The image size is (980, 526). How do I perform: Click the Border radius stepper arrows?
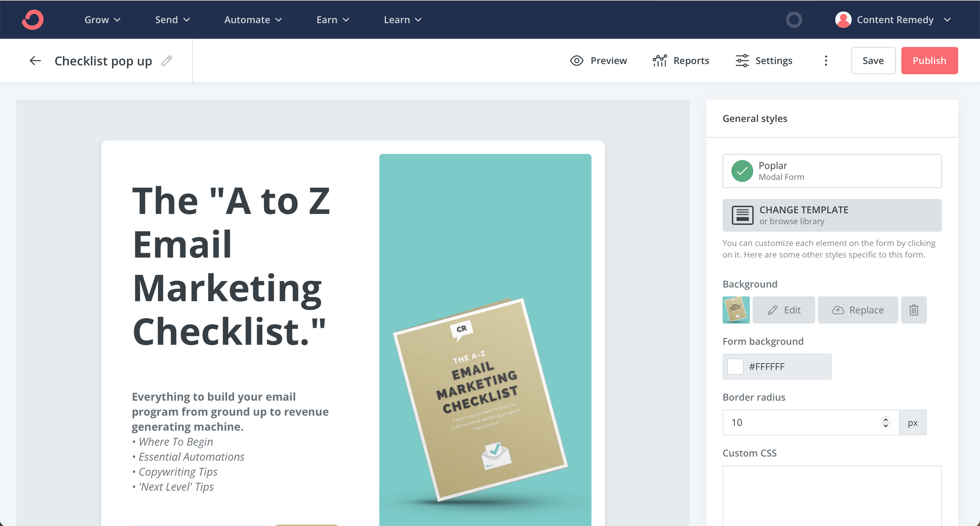pyautogui.click(x=886, y=422)
